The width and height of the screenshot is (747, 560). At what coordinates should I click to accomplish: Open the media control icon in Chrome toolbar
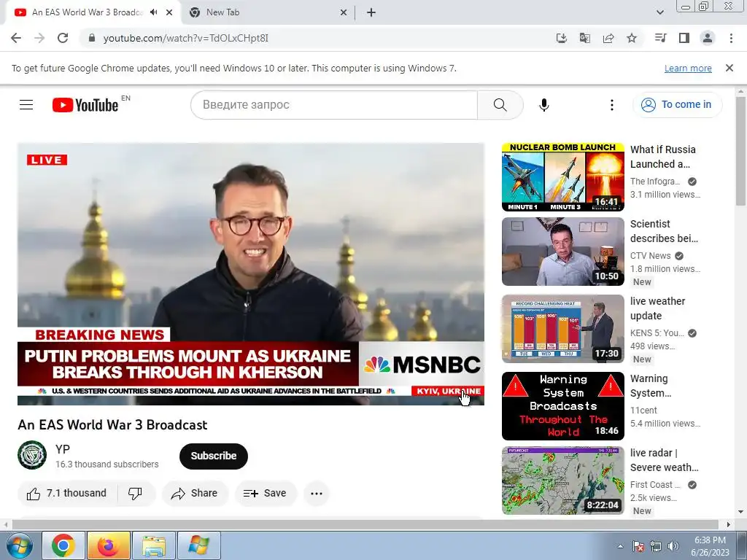click(x=661, y=38)
